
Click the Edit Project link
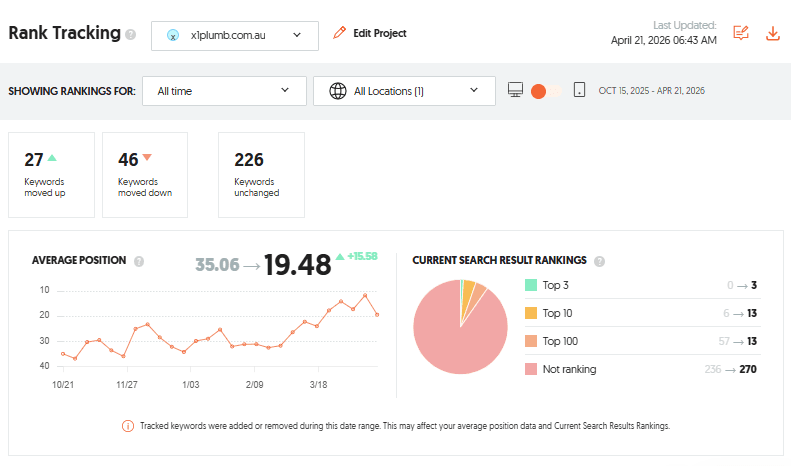point(379,33)
